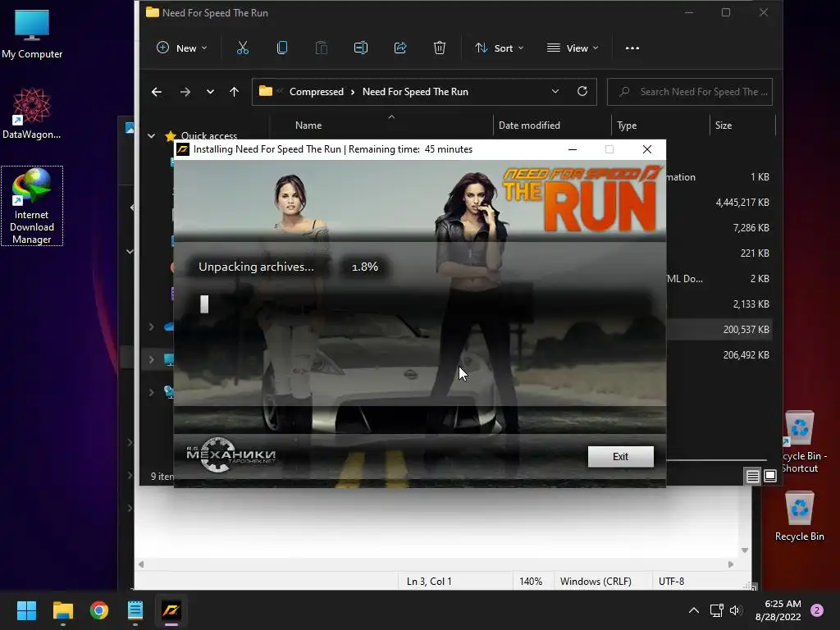Open Notepad from the taskbar

point(135,610)
